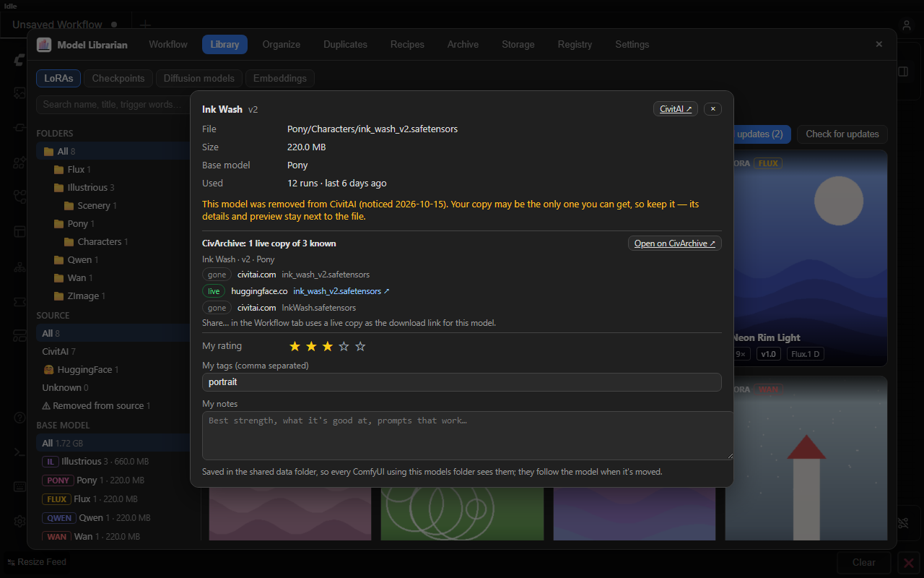Image resolution: width=924 pixels, height=578 pixels.
Task: Open the huggingface ink_wash_v2.safetensors link
Action: (x=341, y=291)
